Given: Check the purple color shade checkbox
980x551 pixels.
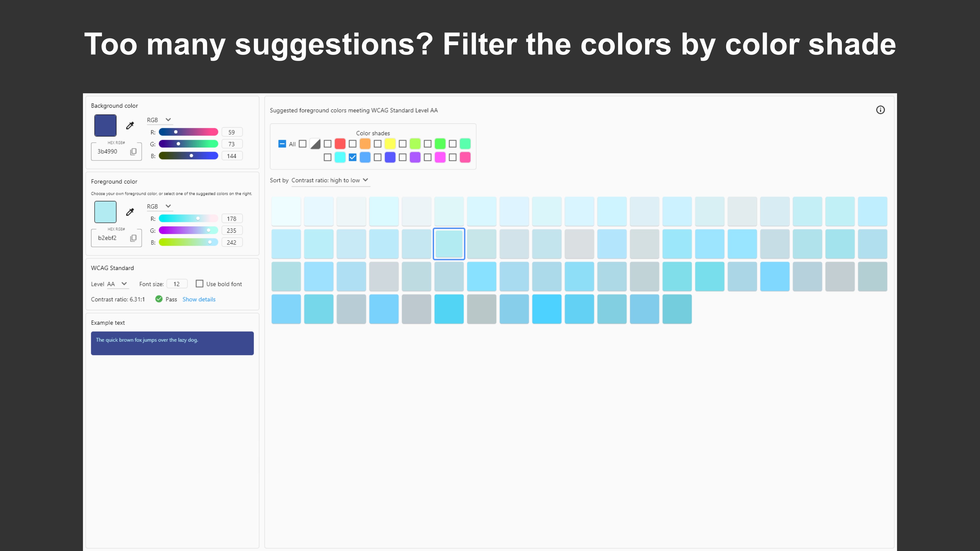Looking at the screenshot, I should click(x=402, y=157).
